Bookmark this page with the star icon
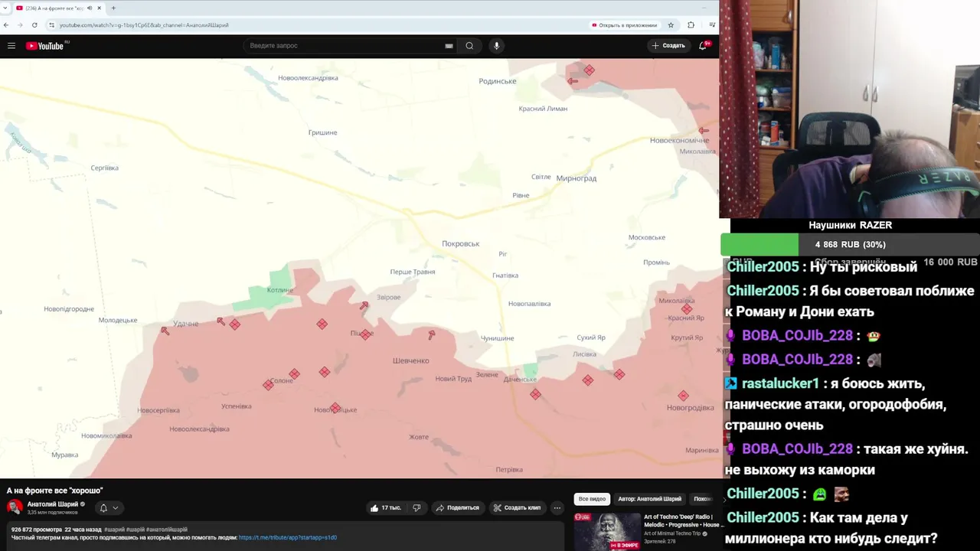 (x=671, y=25)
